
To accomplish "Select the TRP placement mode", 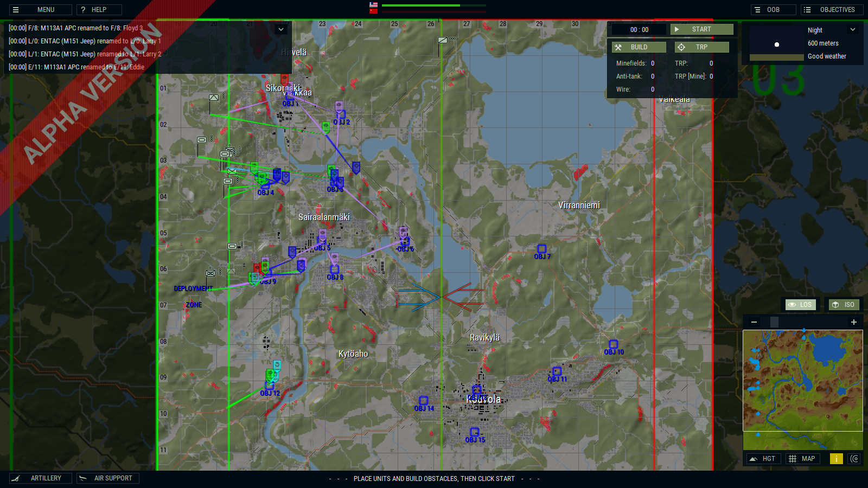I will tap(701, 47).
